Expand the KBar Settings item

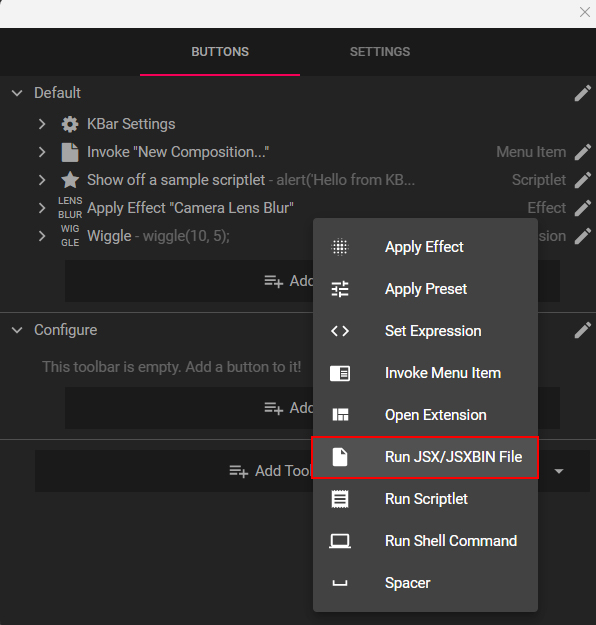point(42,124)
